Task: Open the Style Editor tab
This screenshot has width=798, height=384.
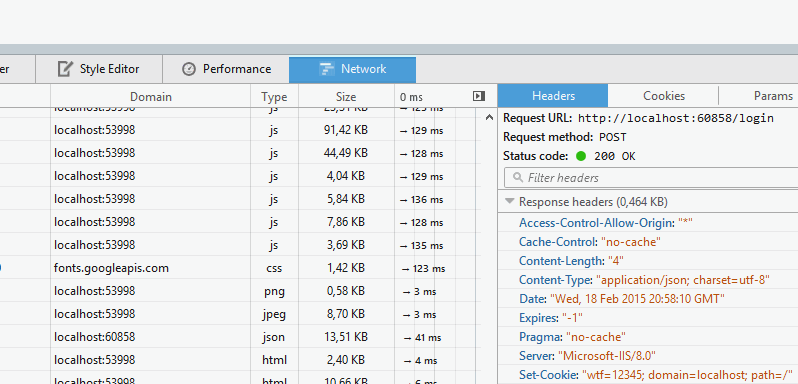Action: pyautogui.click(x=99, y=69)
